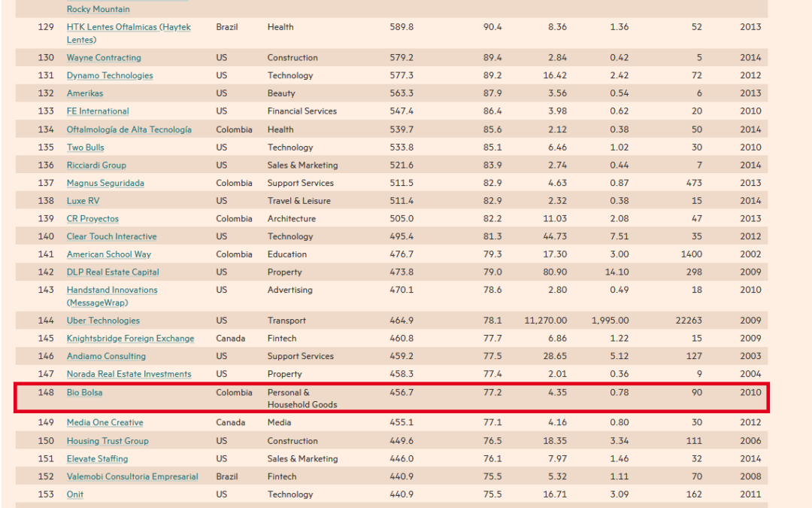Image resolution: width=812 pixels, height=508 pixels.
Task: Click the 473 employees value
Action: 694,183
